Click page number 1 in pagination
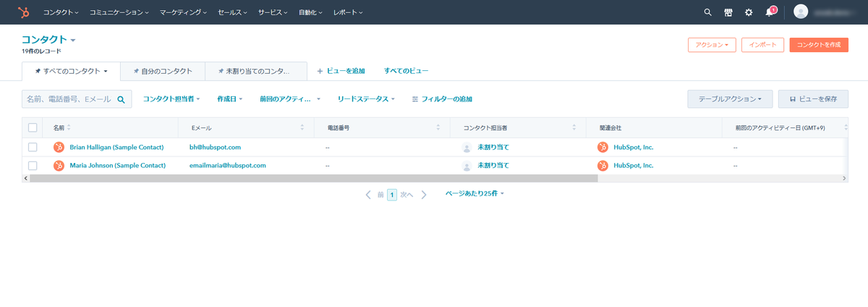 coord(392,195)
